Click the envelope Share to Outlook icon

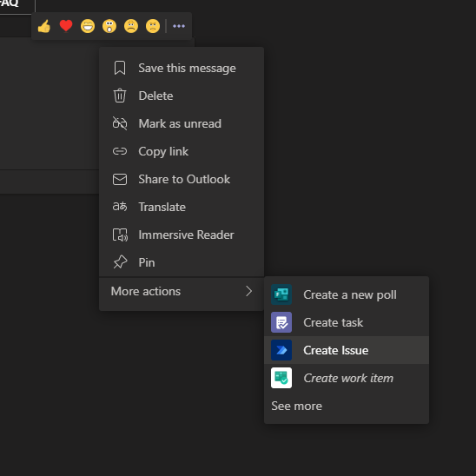click(120, 179)
